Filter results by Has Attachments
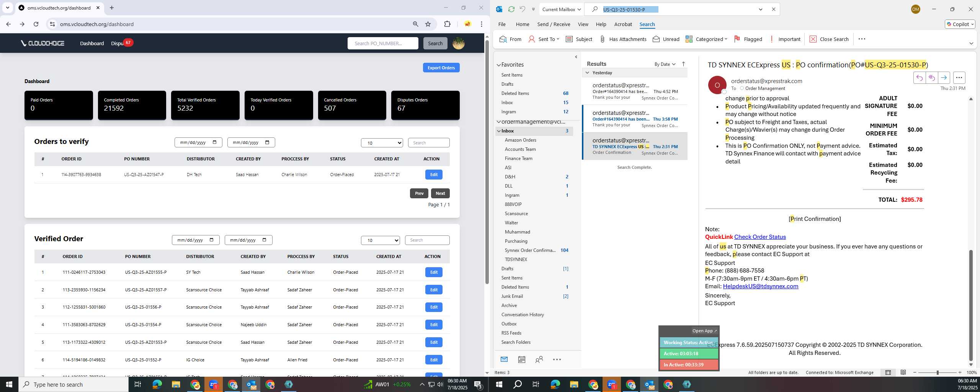Screen dimensions: 980x392 [623, 39]
